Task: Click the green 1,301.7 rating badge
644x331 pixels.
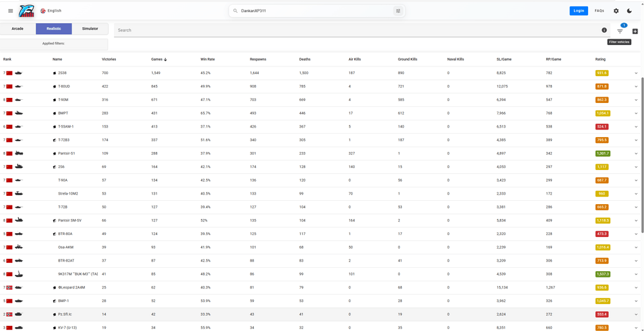Action: coord(603,153)
